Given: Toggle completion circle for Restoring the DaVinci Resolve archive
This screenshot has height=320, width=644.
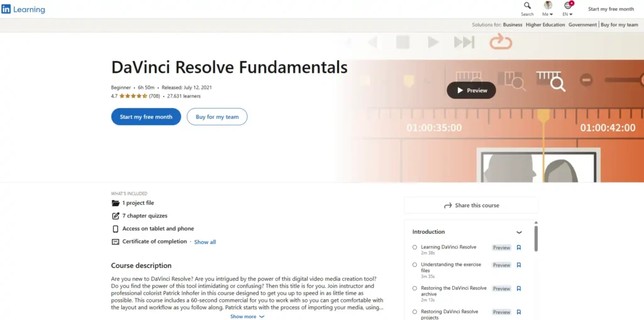Looking at the screenshot, I should point(414,289).
